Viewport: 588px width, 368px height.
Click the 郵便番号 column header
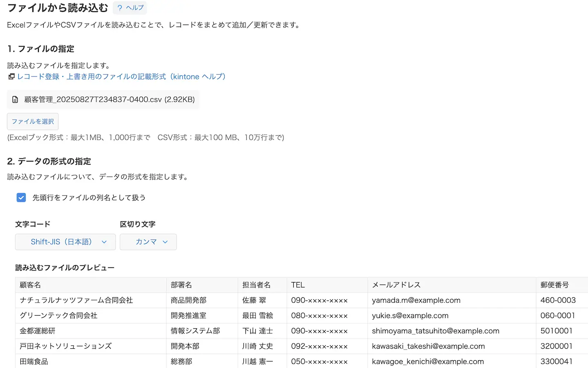(554, 285)
